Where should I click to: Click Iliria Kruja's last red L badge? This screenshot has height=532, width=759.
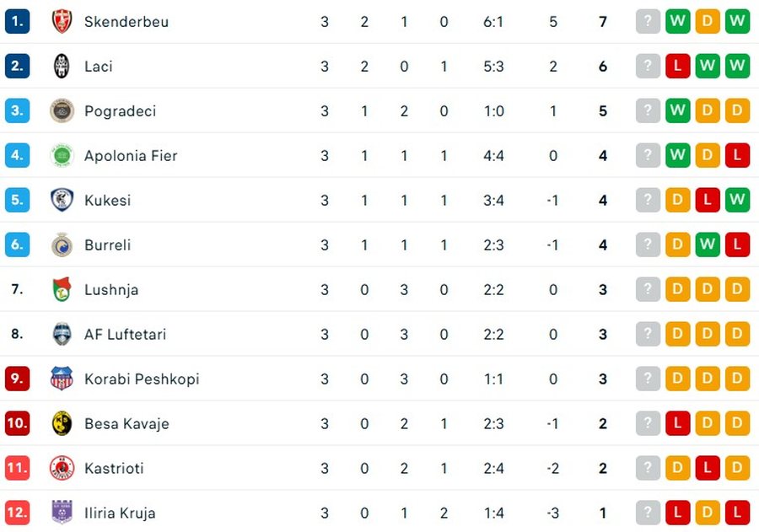(737, 512)
